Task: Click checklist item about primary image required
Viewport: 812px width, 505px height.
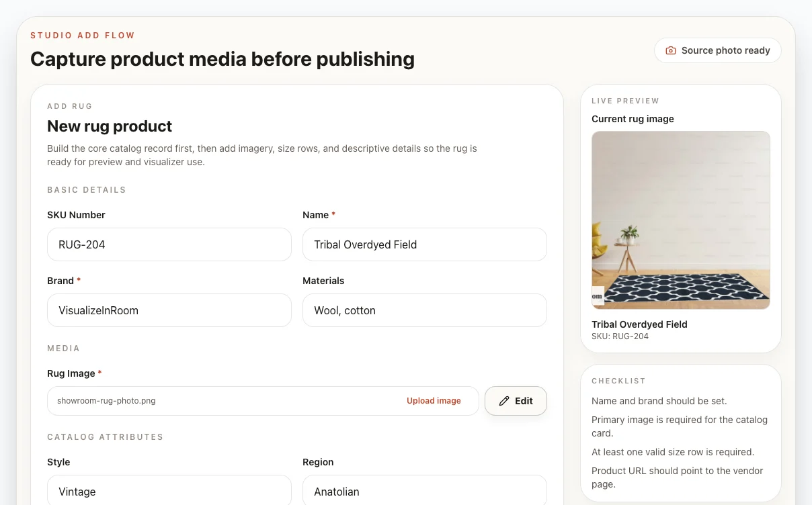Action: [x=680, y=426]
